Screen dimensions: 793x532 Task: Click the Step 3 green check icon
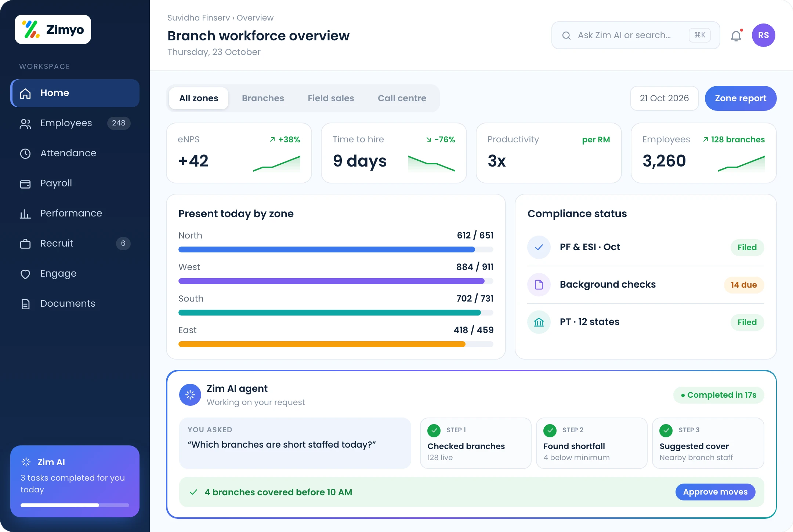pos(666,430)
